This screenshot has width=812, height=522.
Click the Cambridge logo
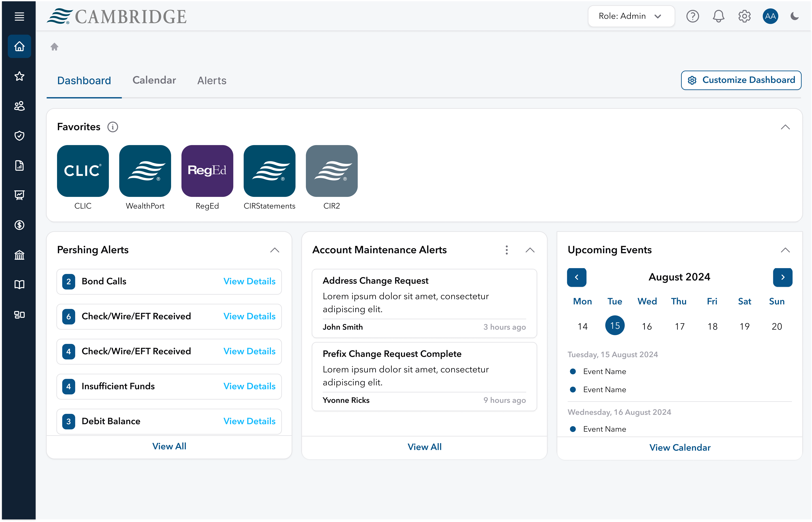pyautogui.click(x=117, y=16)
